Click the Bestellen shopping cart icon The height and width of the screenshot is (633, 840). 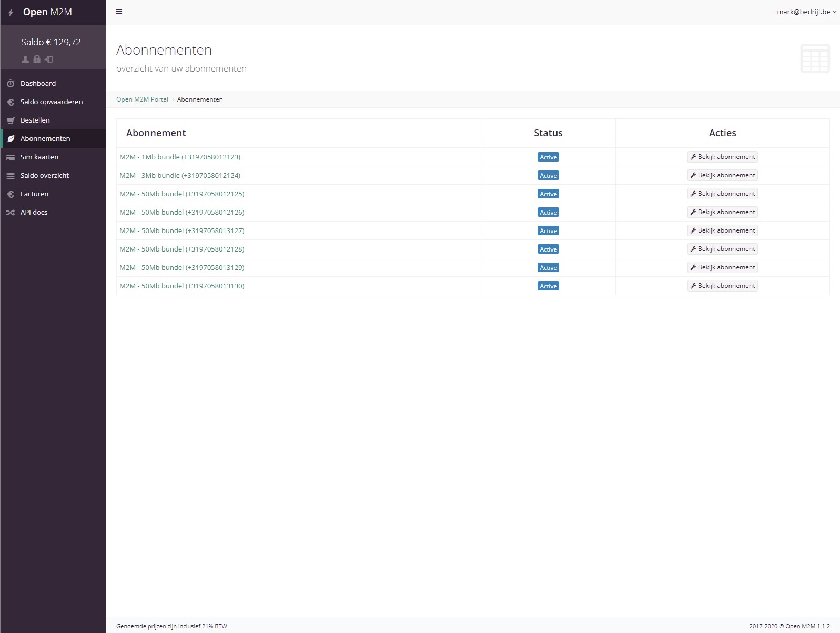[11, 120]
